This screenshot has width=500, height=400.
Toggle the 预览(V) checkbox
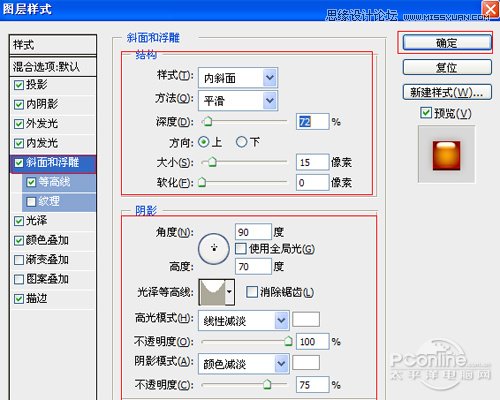click(x=426, y=113)
